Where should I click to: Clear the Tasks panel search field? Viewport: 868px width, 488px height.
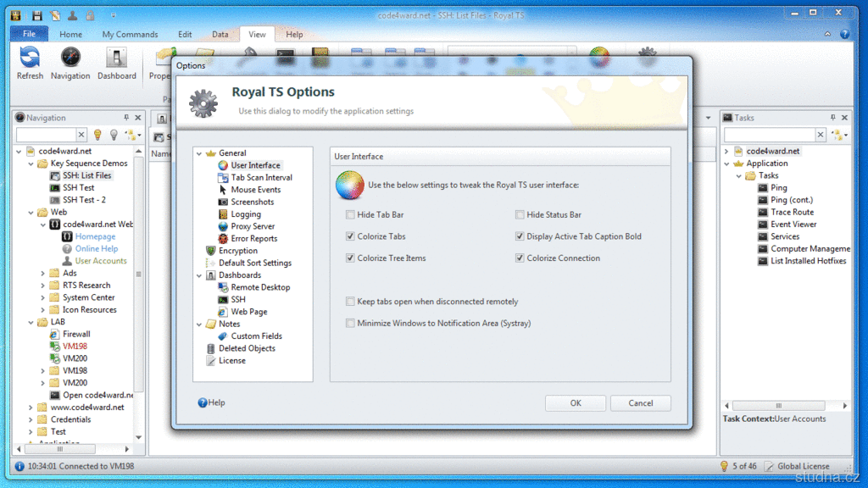(821, 135)
